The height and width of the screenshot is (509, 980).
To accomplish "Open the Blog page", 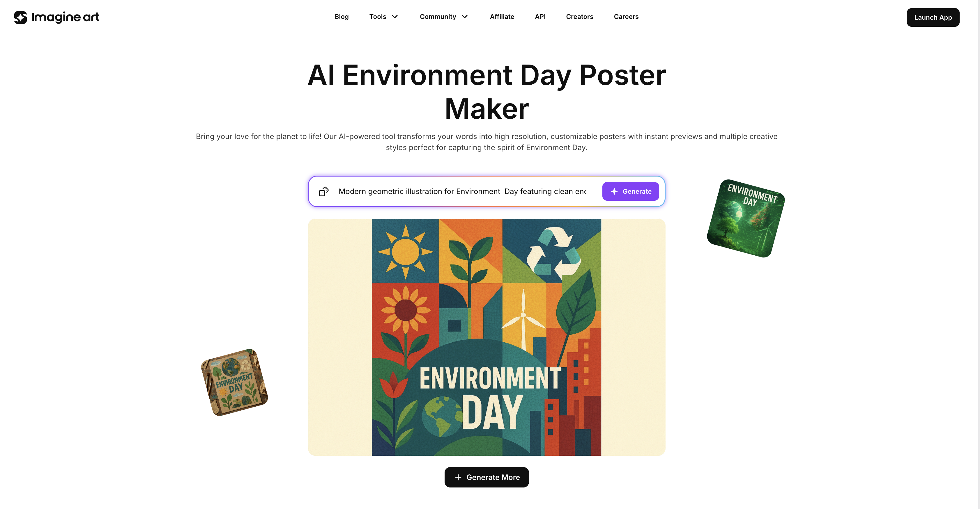I will (341, 17).
